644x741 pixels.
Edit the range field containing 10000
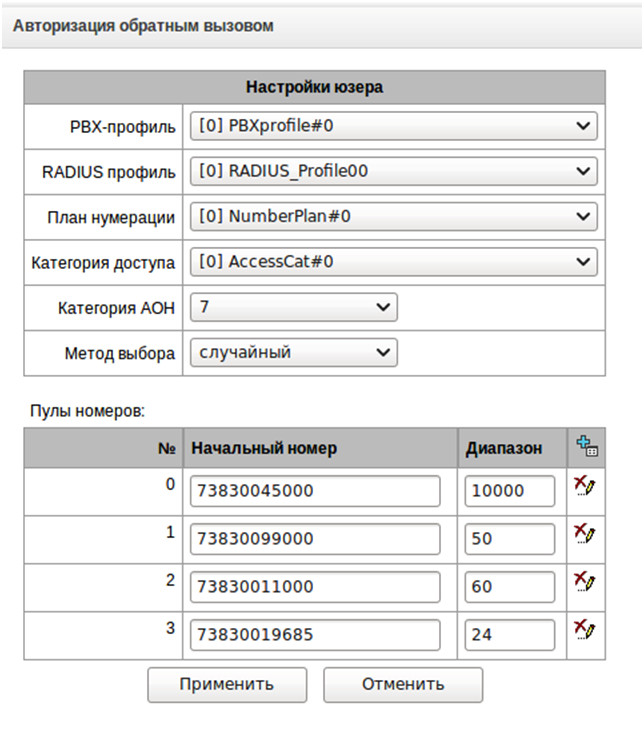510,491
